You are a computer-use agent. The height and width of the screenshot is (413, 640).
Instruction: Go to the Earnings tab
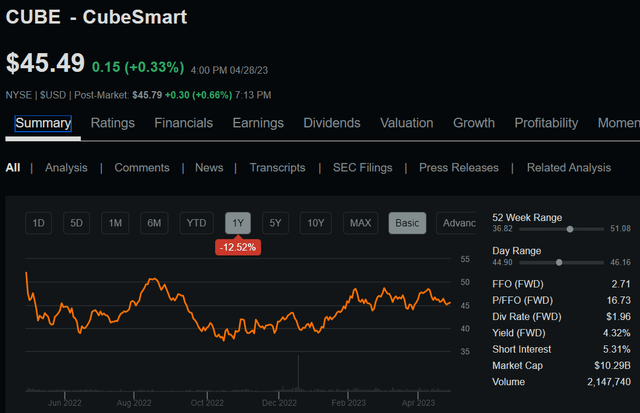[x=258, y=123]
